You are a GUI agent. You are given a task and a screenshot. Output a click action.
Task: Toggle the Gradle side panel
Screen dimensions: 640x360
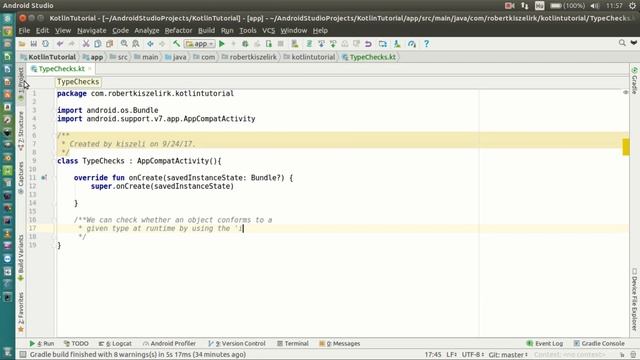pyautogui.click(x=634, y=81)
